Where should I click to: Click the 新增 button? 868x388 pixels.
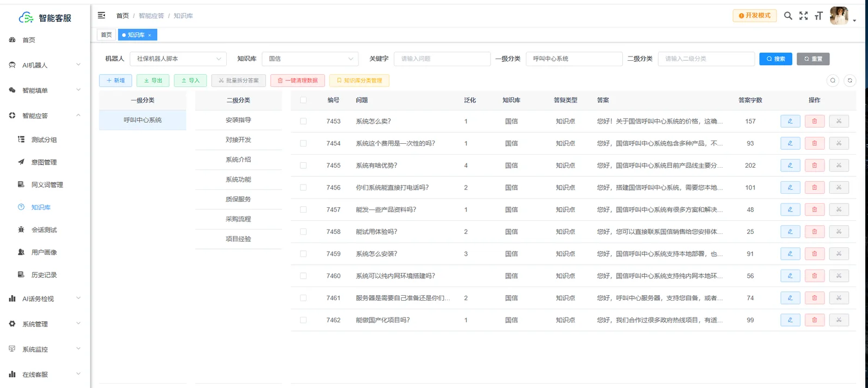click(x=116, y=80)
